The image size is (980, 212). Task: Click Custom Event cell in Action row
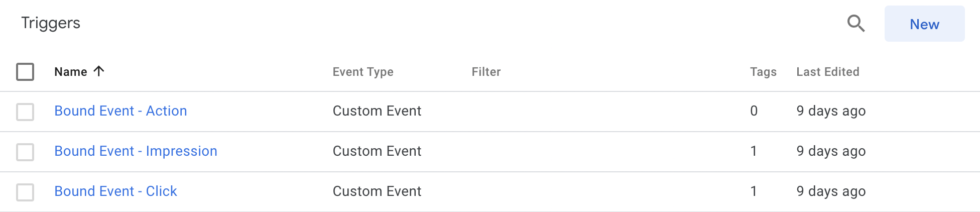pos(377,111)
